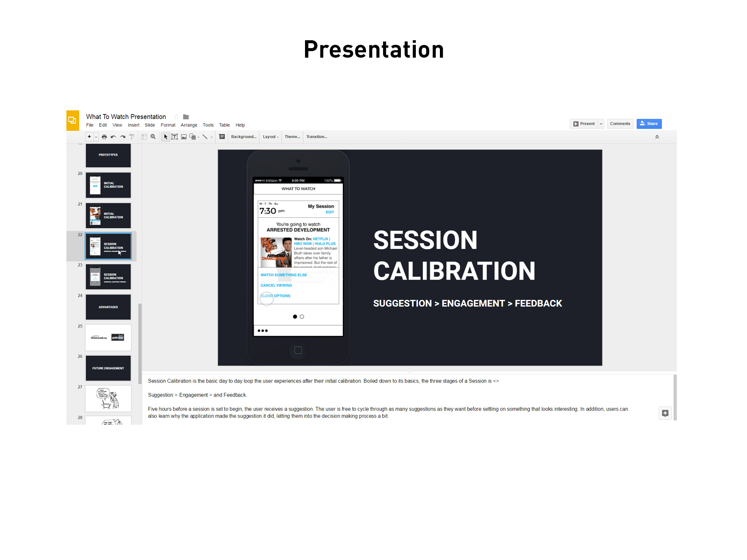The image size is (747, 560).
Task: Print the presentation via printer icon
Action: 104,137
